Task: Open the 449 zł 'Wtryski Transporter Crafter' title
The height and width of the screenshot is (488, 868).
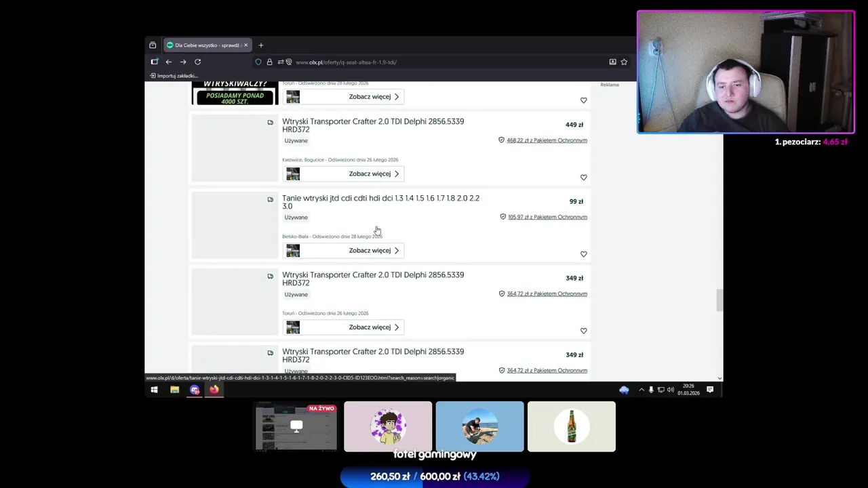Action: [373, 125]
